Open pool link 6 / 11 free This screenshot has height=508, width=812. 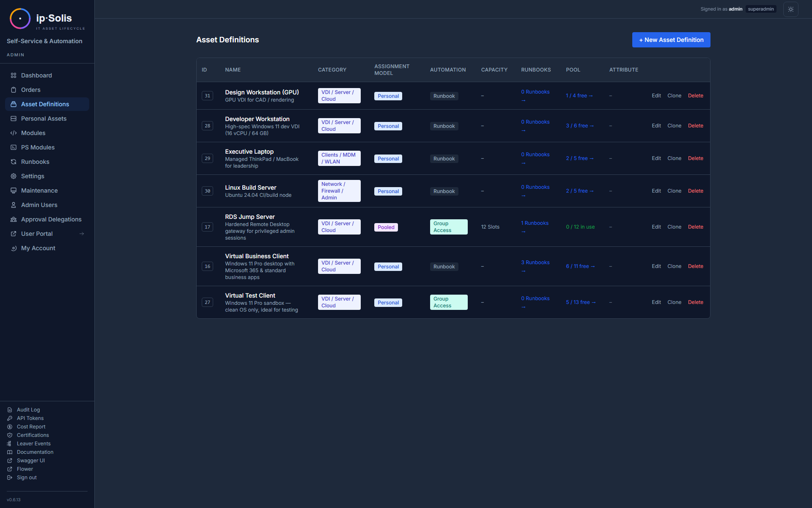580,266
